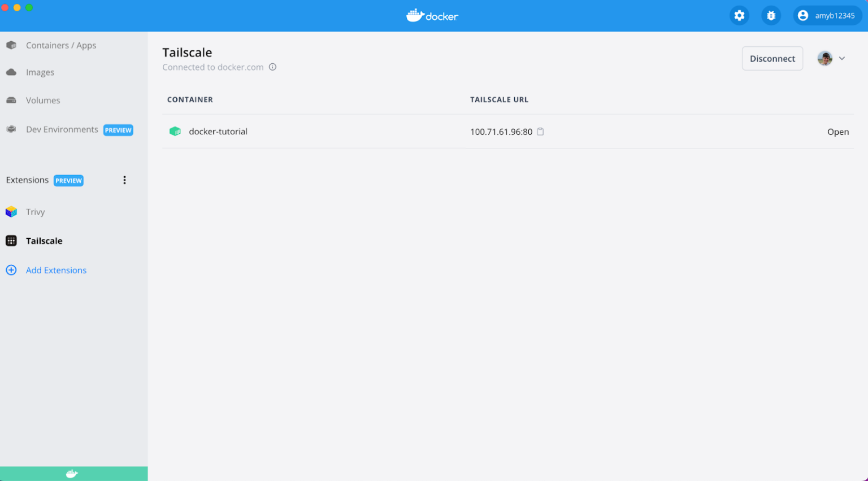Copy the Tailscale URL to clipboard
The height and width of the screenshot is (481, 868).
click(x=540, y=131)
